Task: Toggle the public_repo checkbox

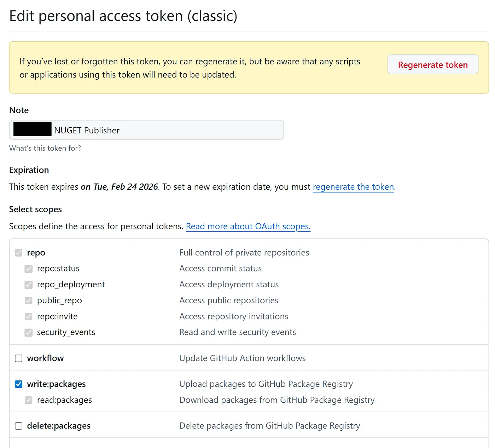Action: 29,300
